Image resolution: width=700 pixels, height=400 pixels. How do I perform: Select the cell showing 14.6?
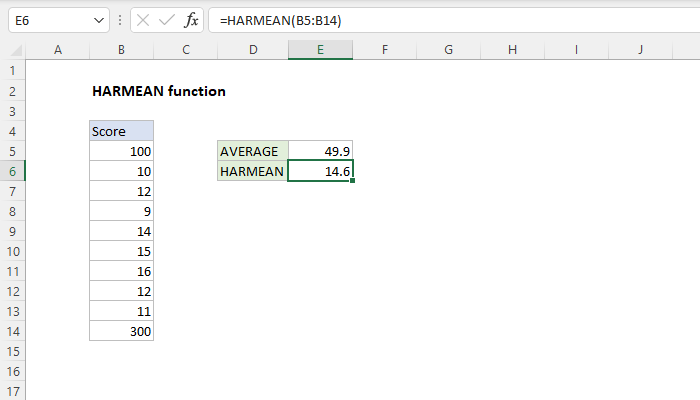(x=321, y=171)
